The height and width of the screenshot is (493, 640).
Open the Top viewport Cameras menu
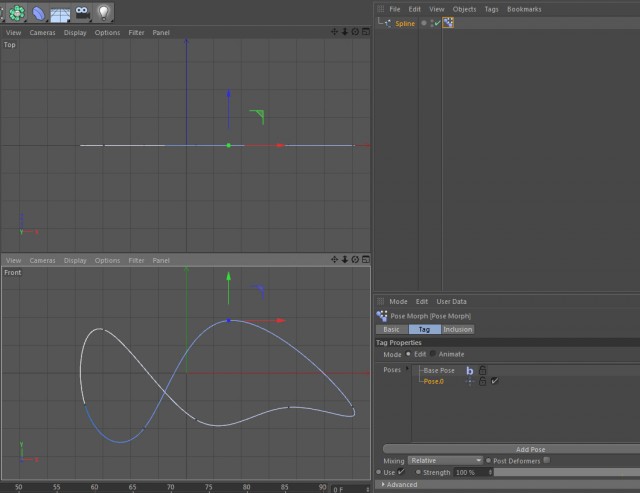(x=42, y=33)
